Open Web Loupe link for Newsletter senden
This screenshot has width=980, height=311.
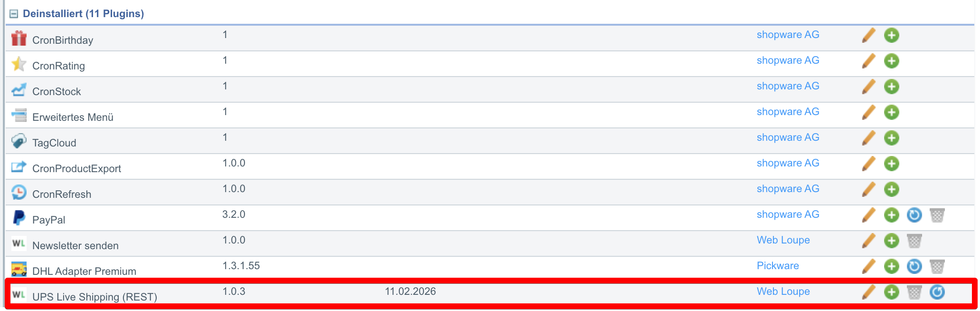pyautogui.click(x=783, y=240)
